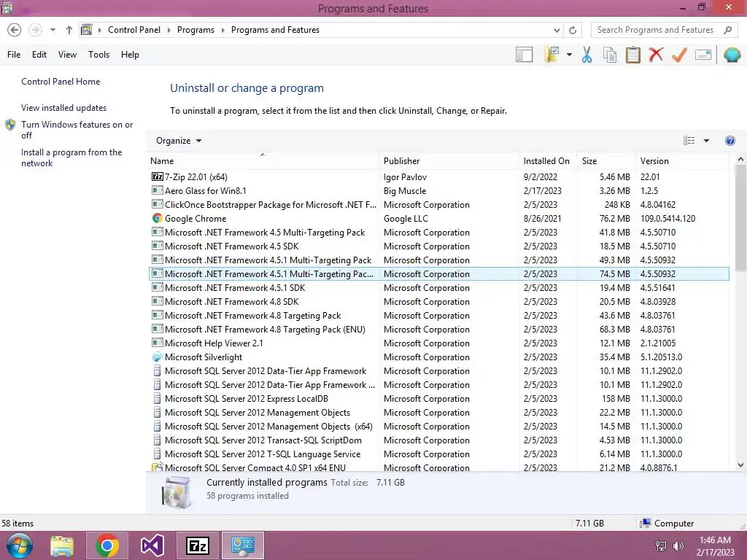Sort by the Size column header
This screenshot has width=747, height=560.
point(606,161)
